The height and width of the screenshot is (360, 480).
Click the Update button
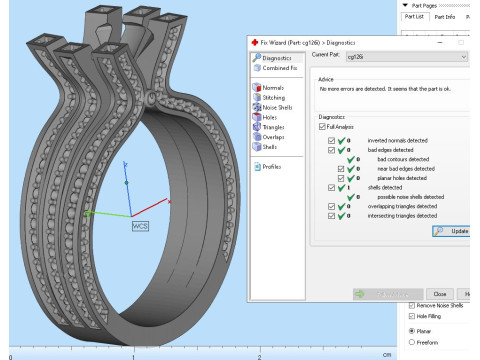tap(451, 231)
